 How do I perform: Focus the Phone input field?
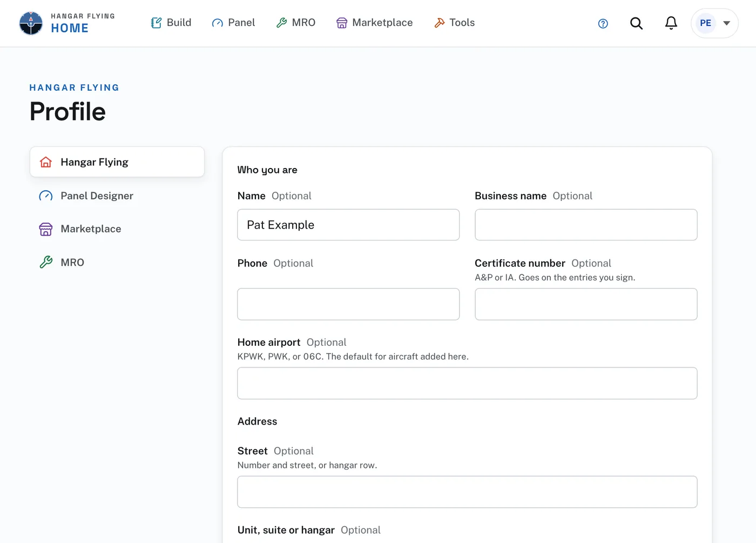(348, 304)
